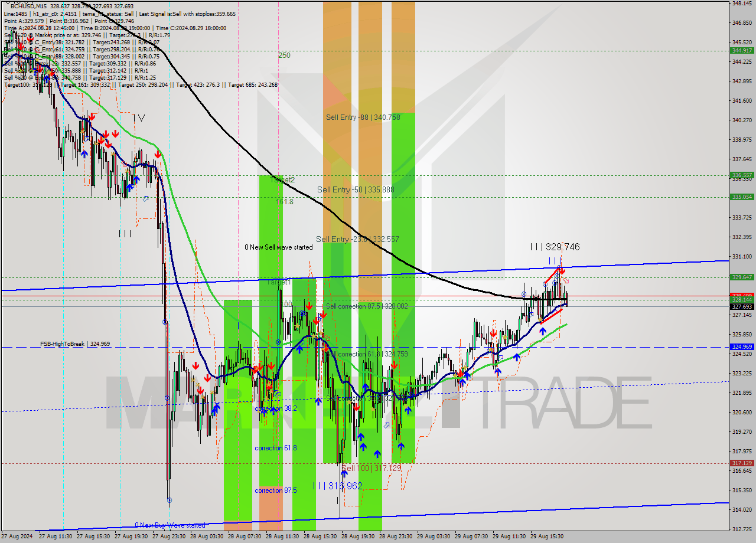Select the '28 Aug 11:30' time axis label
The height and width of the screenshot is (543, 756).
(x=282, y=537)
